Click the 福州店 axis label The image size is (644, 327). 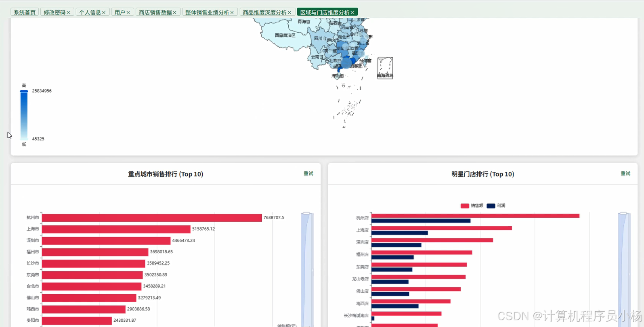(362, 255)
